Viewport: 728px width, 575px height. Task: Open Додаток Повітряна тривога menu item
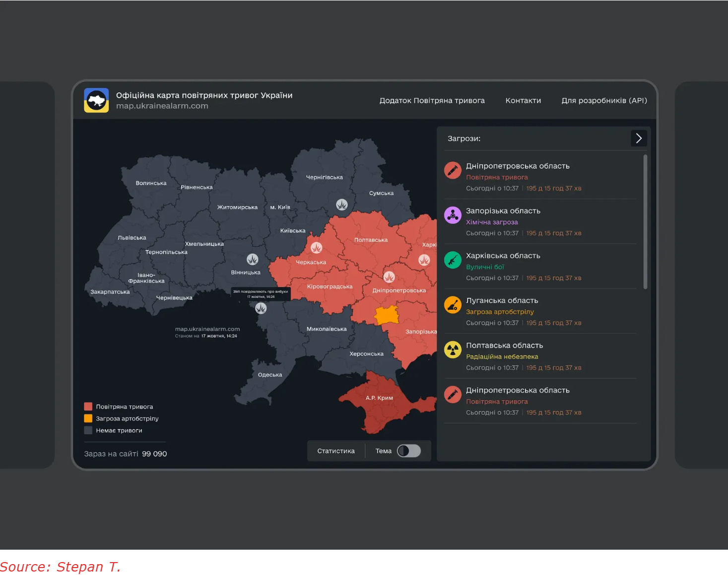coord(432,100)
